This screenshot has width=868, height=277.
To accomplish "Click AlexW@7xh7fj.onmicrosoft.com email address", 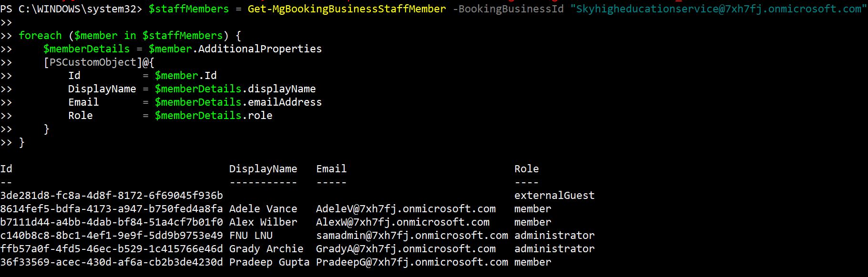I will [402, 222].
